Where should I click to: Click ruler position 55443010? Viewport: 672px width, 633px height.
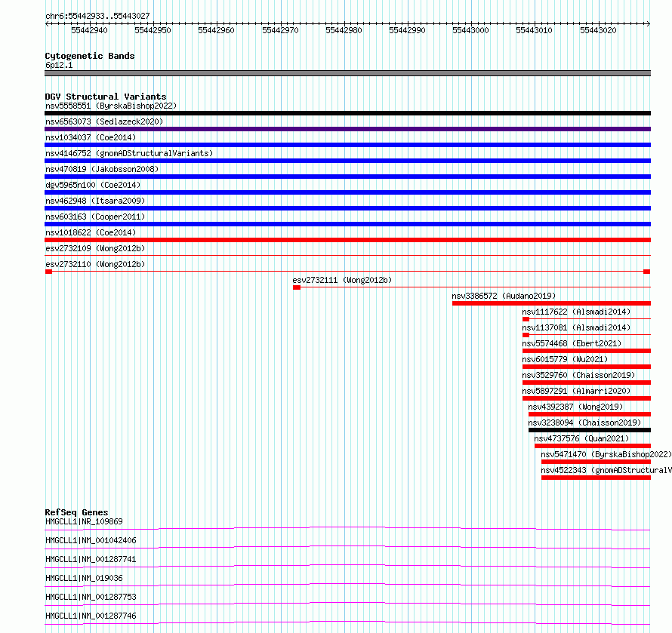point(534,30)
